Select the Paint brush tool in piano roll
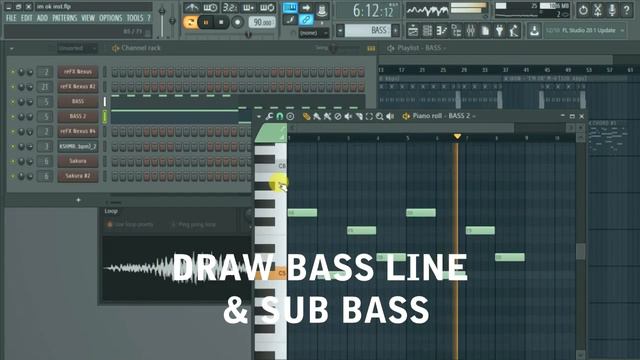The width and height of the screenshot is (640, 360). point(317,116)
